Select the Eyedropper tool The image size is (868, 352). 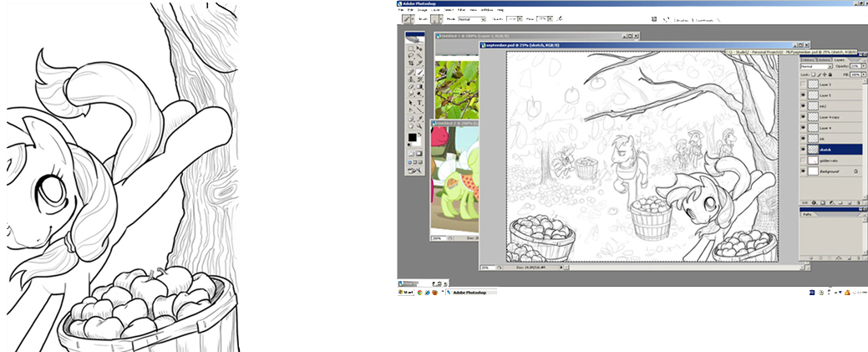tap(419, 118)
